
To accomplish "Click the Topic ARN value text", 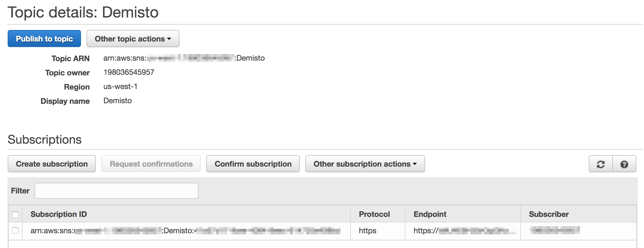I will tap(184, 58).
